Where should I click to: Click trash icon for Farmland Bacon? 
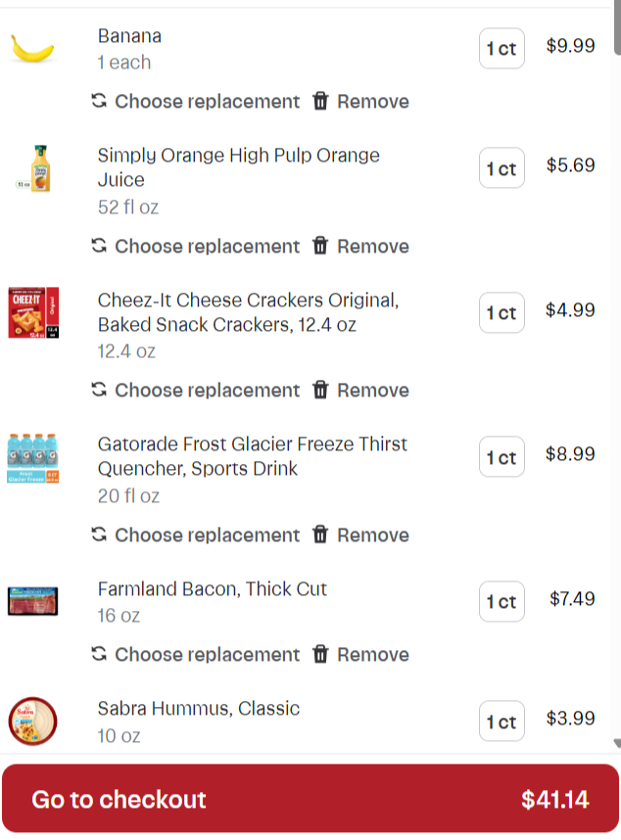pos(320,654)
